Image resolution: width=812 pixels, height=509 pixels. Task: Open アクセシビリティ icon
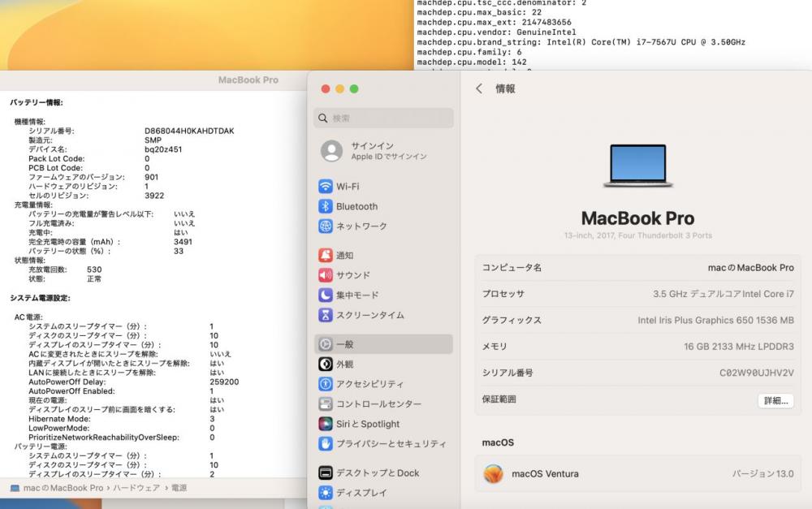[326, 384]
